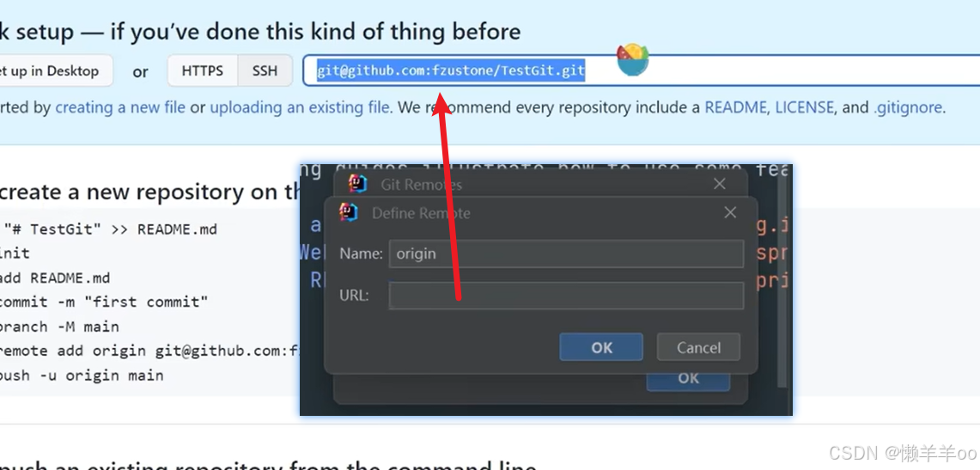
Task: Click the IntelliJ icon in Define Remote title
Action: pyautogui.click(x=349, y=212)
